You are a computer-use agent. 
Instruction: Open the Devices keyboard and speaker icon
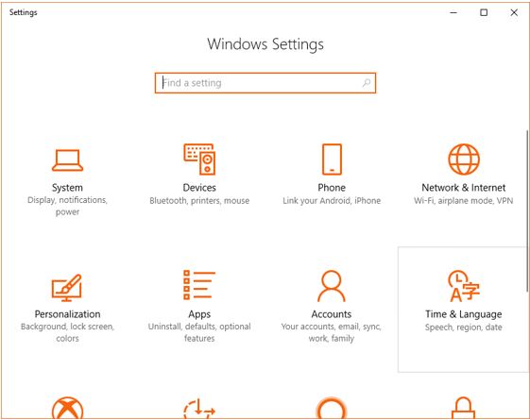199,159
